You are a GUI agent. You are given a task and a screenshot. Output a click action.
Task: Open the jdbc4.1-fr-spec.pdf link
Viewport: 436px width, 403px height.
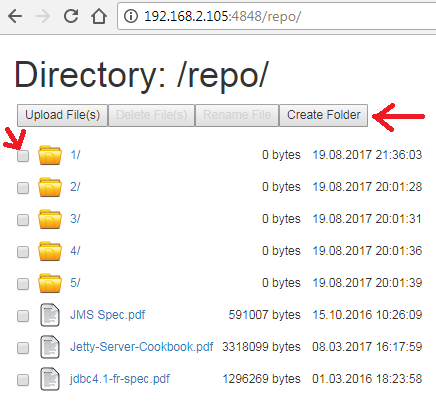120,379
